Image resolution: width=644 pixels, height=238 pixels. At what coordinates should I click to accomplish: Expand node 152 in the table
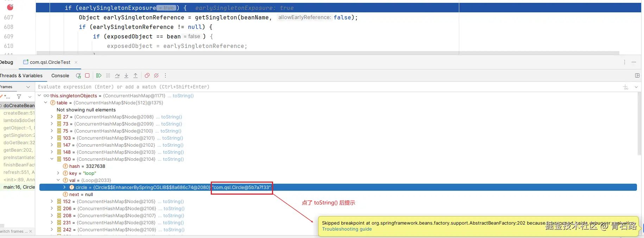52,201
